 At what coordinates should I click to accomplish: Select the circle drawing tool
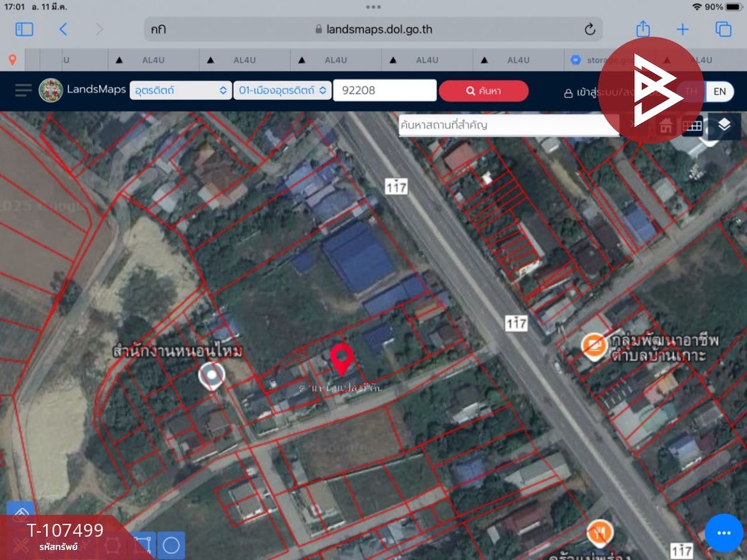pyautogui.click(x=171, y=545)
